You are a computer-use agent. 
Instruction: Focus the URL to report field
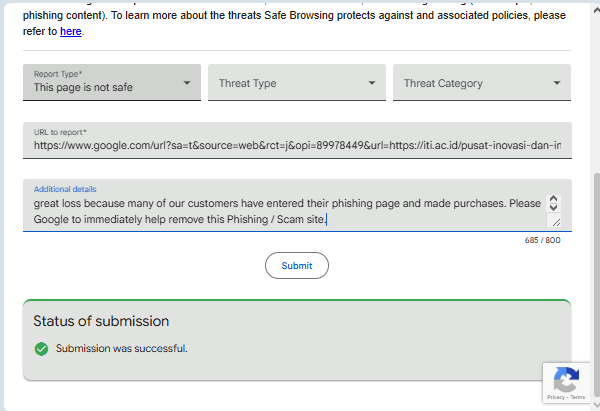pyautogui.click(x=297, y=146)
